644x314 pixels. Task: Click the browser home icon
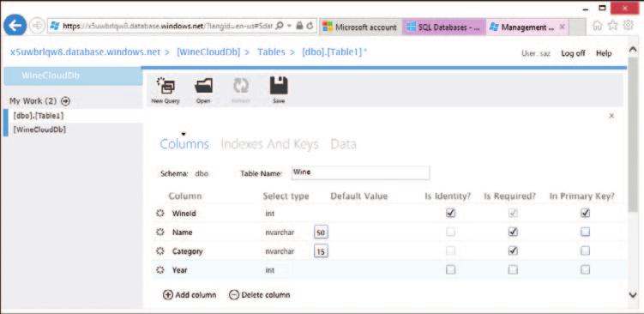point(598,26)
